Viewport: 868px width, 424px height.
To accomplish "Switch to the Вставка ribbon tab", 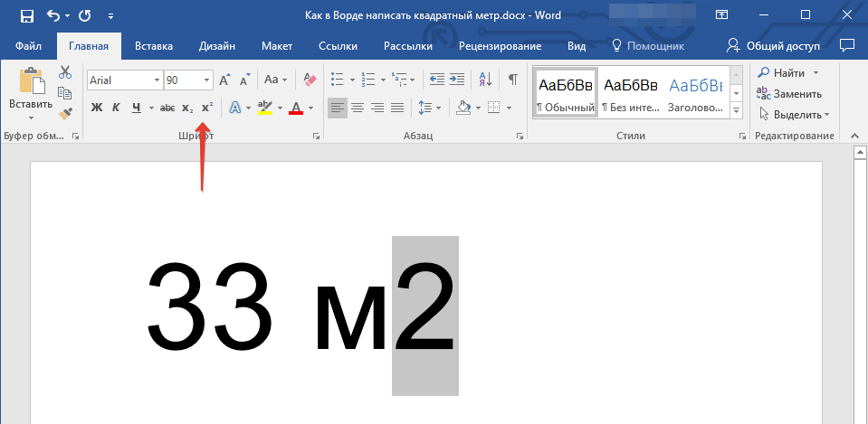I will [154, 46].
